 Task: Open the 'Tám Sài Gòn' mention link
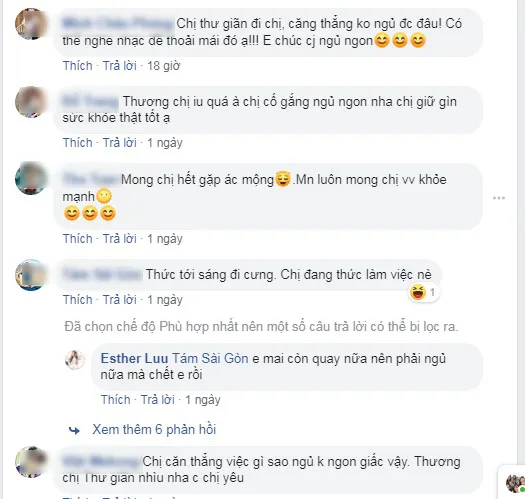(210, 358)
